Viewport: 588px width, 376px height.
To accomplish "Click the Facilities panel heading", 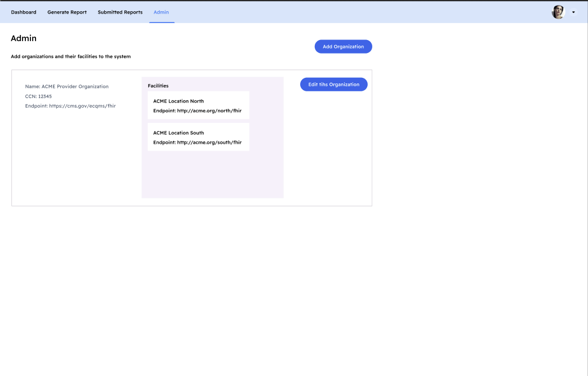I will tap(158, 86).
